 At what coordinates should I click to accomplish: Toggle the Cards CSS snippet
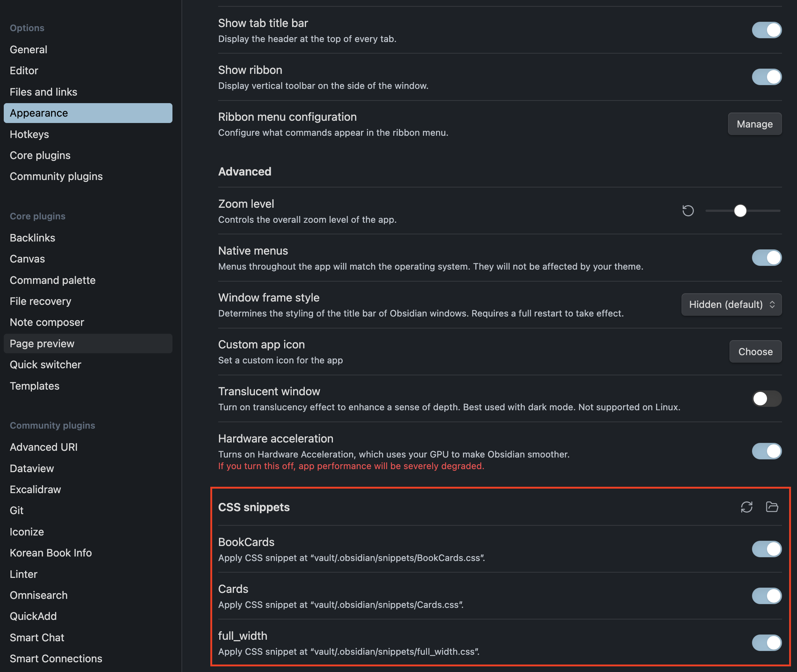[766, 596]
